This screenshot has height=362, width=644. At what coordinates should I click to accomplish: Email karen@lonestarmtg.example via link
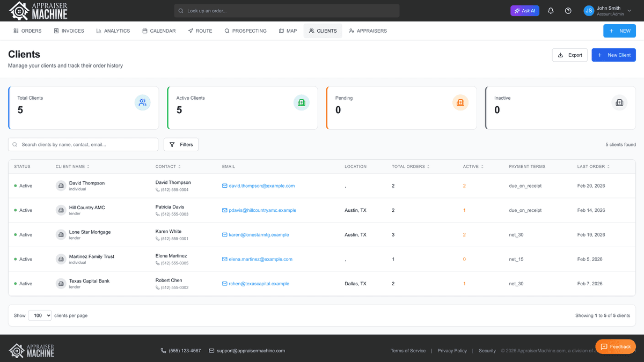259,235
